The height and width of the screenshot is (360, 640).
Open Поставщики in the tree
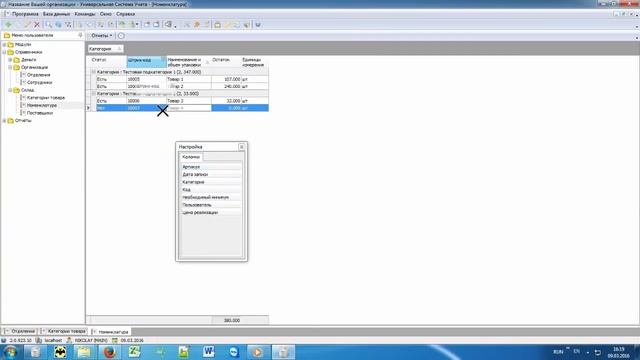click(x=40, y=113)
